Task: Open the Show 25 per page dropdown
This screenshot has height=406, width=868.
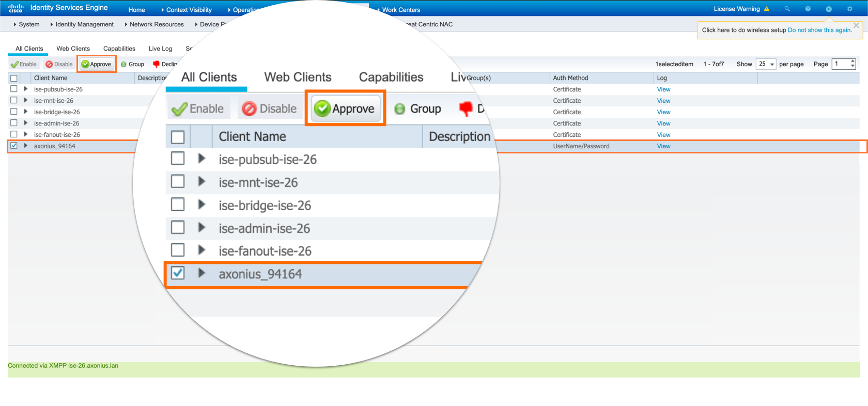Action: (766, 64)
